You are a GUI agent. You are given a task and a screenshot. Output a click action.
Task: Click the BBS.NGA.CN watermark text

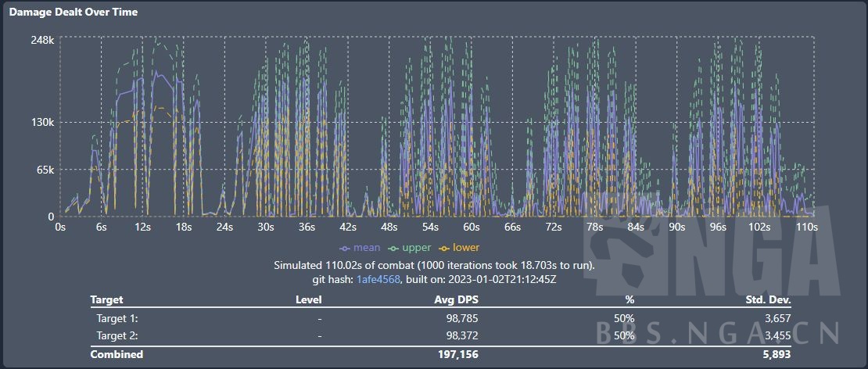[x=717, y=333]
